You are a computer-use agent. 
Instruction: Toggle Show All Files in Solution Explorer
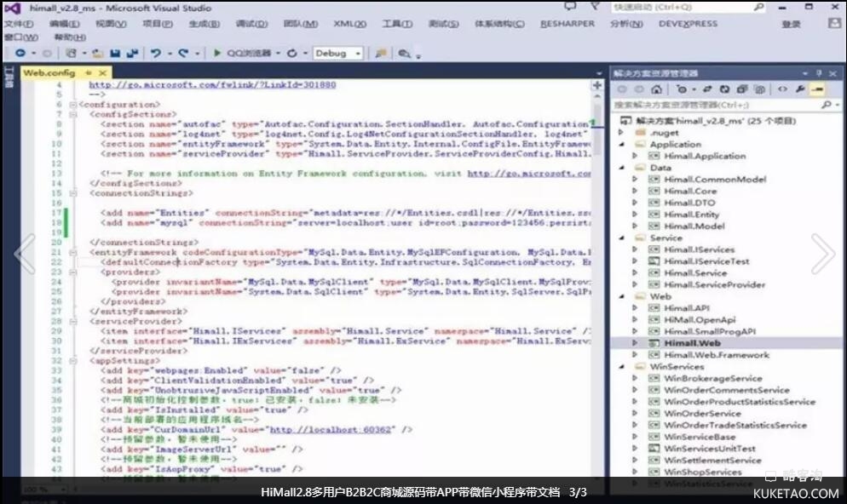[758, 89]
